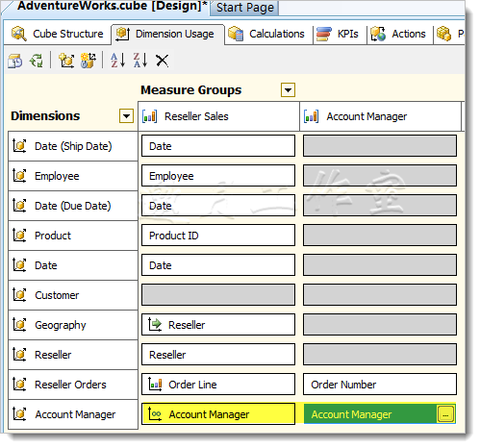Click the Reconnect refresh toolbar icon
This screenshot has width=480, height=448.
[x=37, y=61]
